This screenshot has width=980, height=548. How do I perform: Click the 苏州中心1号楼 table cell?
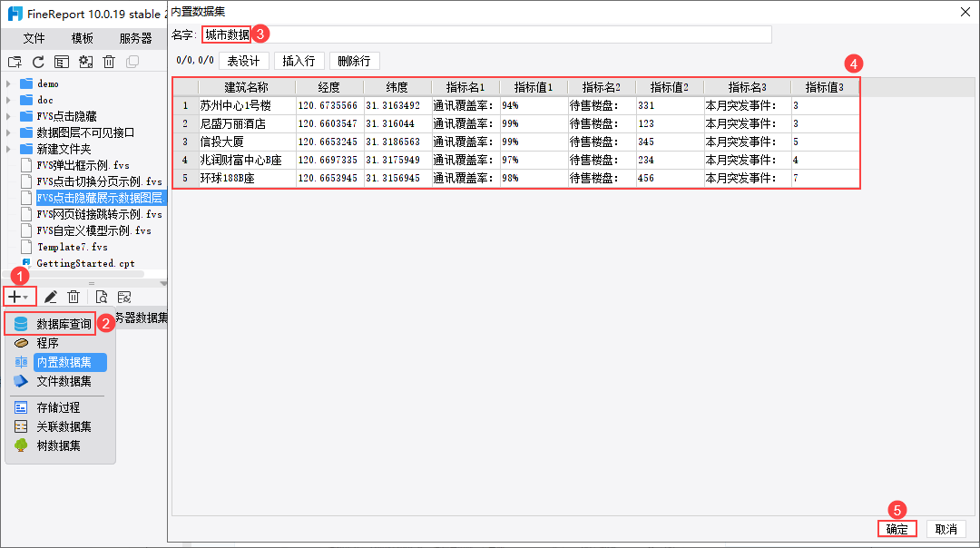[x=247, y=105]
